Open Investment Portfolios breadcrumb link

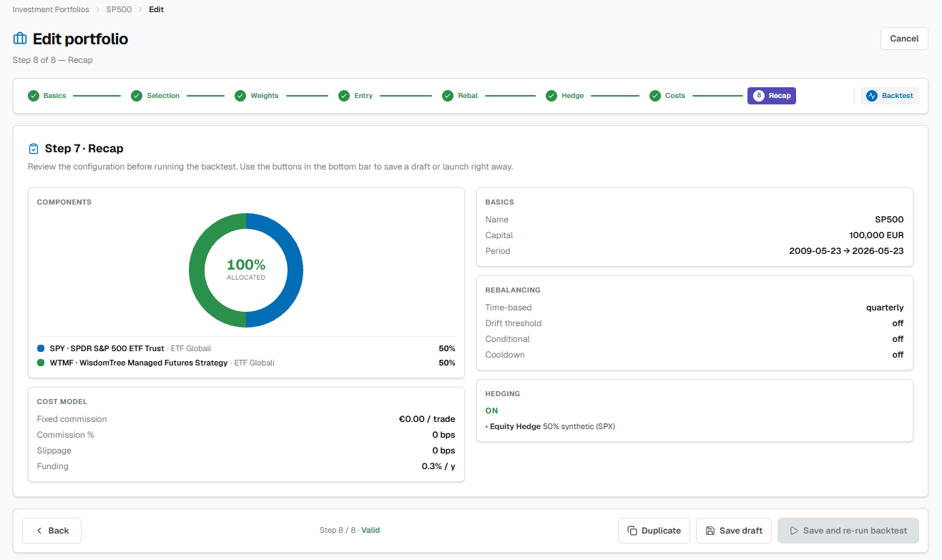pos(51,9)
